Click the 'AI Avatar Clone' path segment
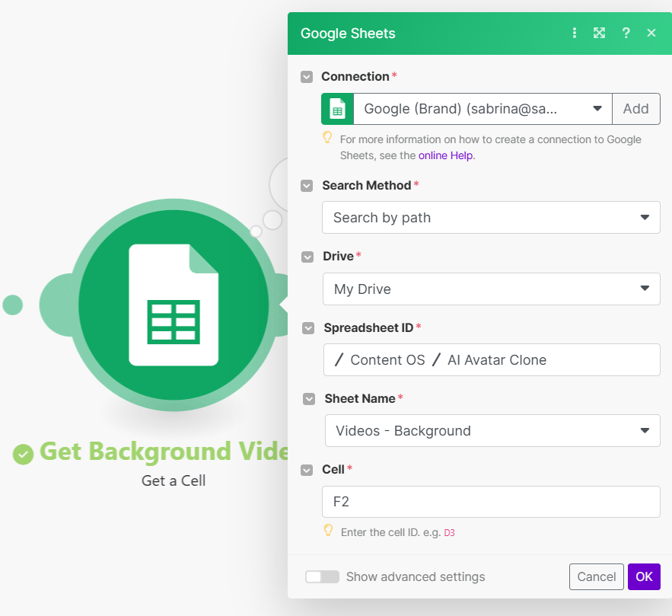Image resolution: width=672 pixels, height=616 pixels. click(497, 360)
